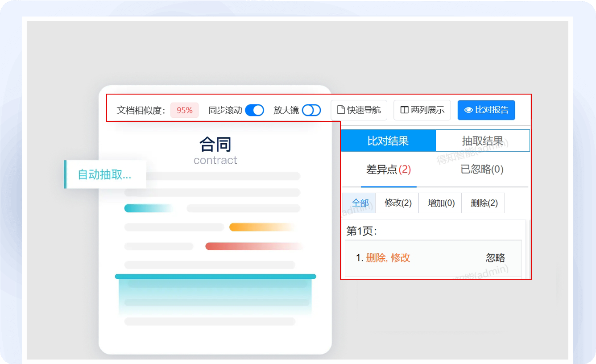Open the 抽取结果 tab

[482, 141]
